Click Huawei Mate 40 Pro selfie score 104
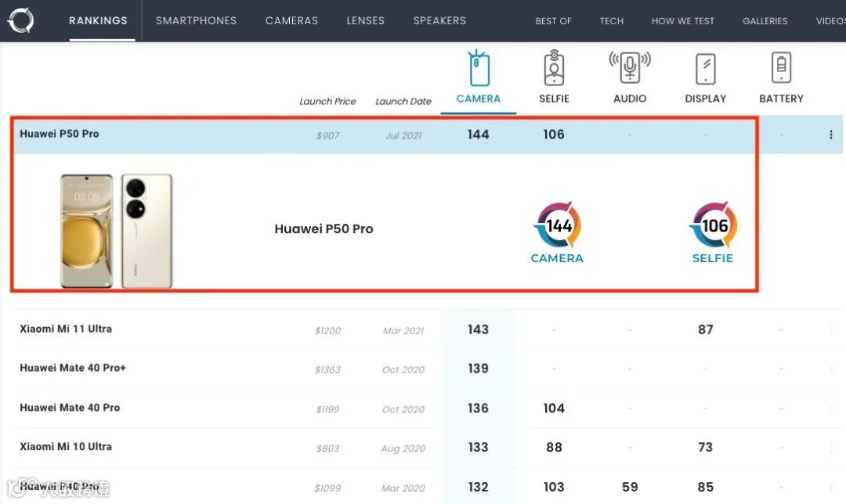This screenshot has height=504, width=846. click(554, 408)
